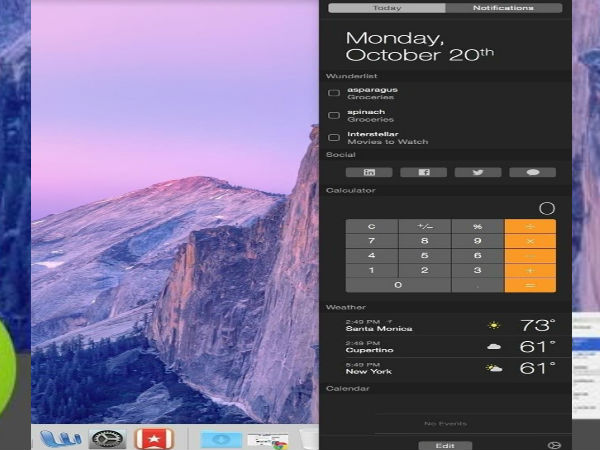600x450 pixels.
Task: Mark the spinach grocery item complete
Action: pyautogui.click(x=334, y=115)
